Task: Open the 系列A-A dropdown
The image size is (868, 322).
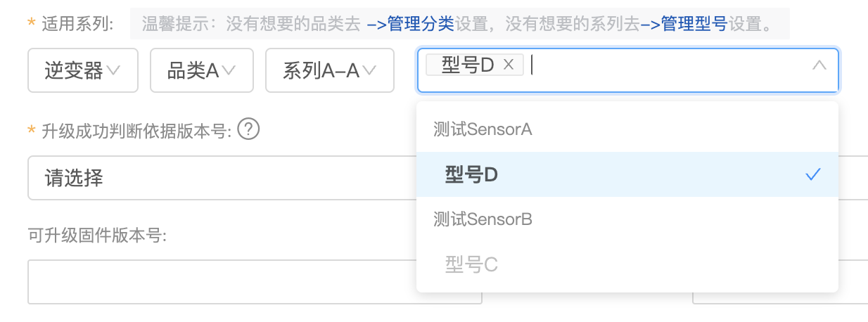Action: click(329, 70)
